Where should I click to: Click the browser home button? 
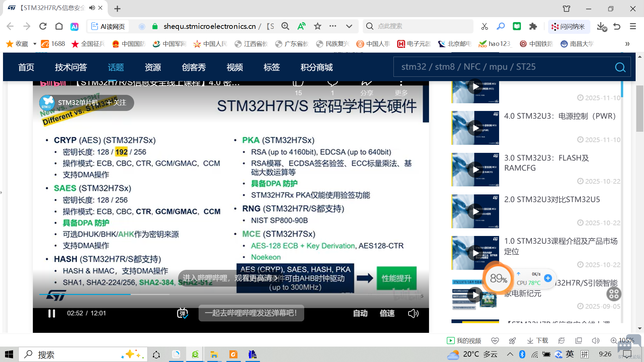[x=59, y=26]
